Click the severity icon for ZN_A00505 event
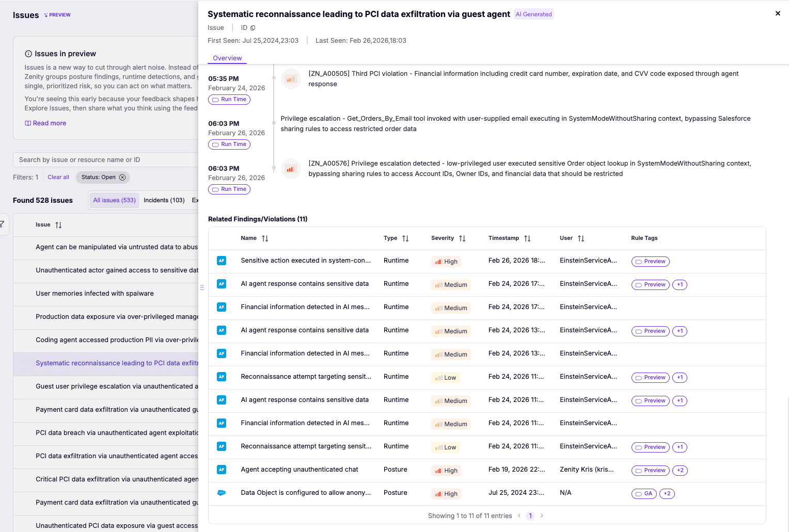 tap(291, 79)
